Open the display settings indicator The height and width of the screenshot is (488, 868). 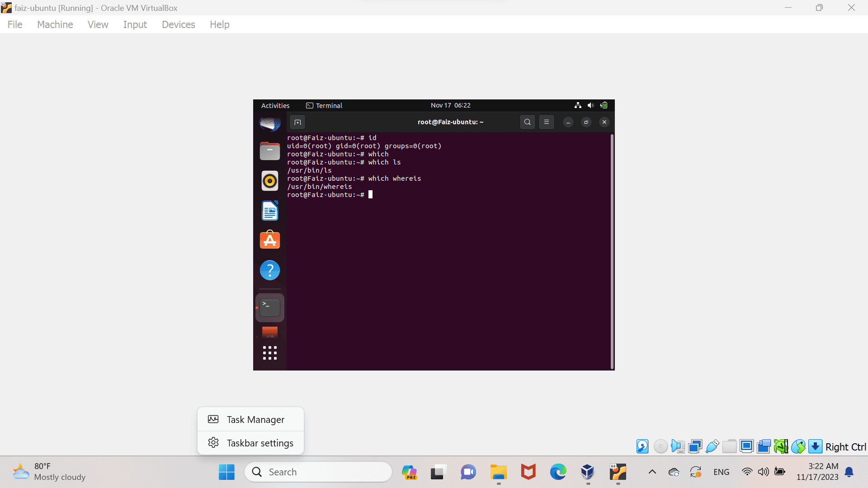pos(746,446)
